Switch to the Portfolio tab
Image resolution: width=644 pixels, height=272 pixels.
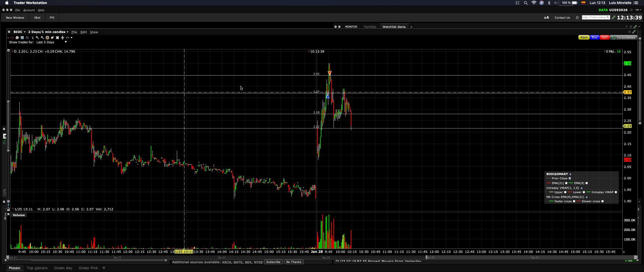(370, 27)
